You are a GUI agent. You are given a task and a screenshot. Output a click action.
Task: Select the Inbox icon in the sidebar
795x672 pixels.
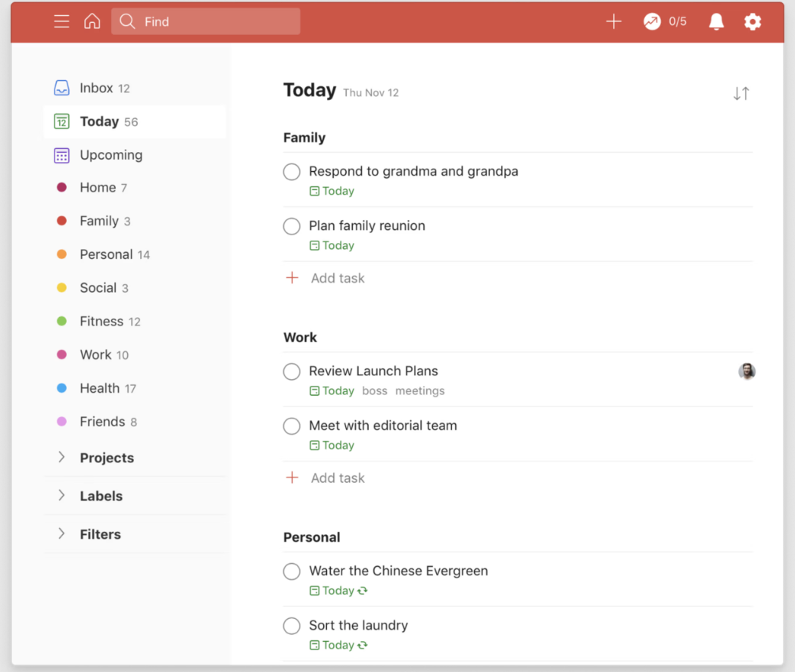61,87
